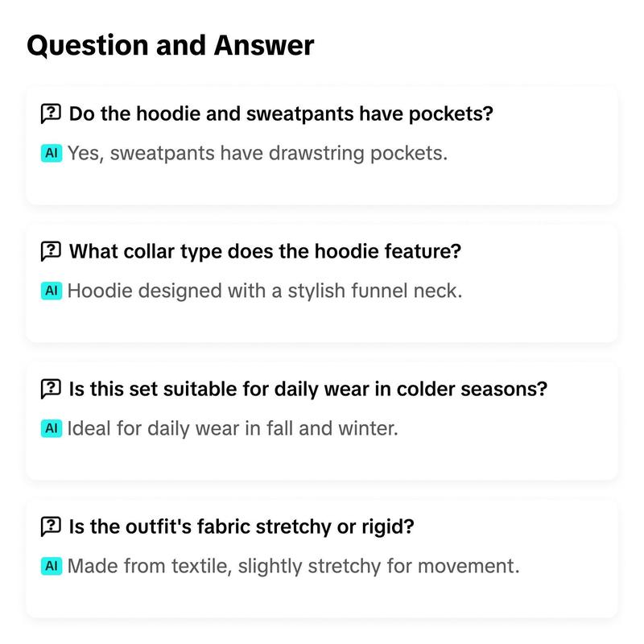The height and width of the screenshot is (644, 644).
Task: Click AI badge before slightly stretchy answer
Action: point(52,566)
